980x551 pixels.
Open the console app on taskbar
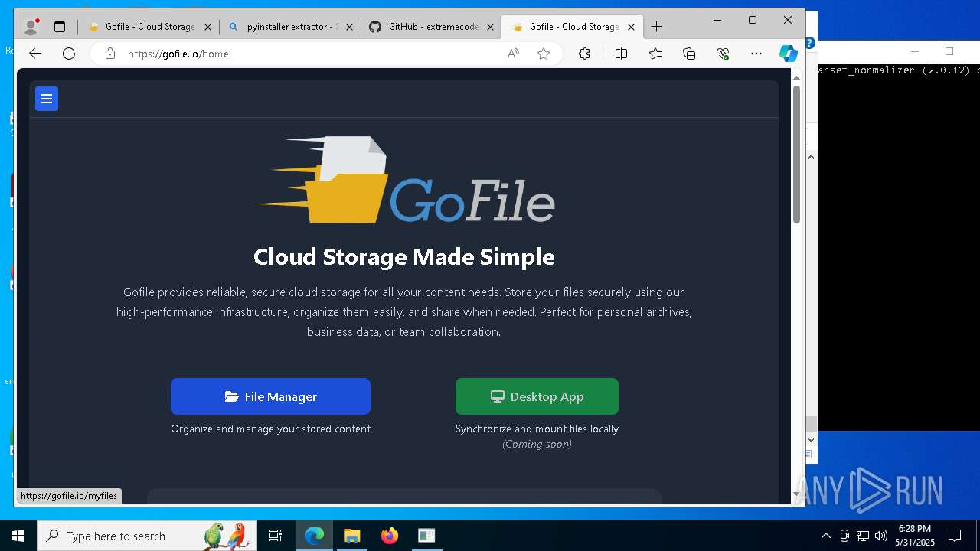pos(426,536)
